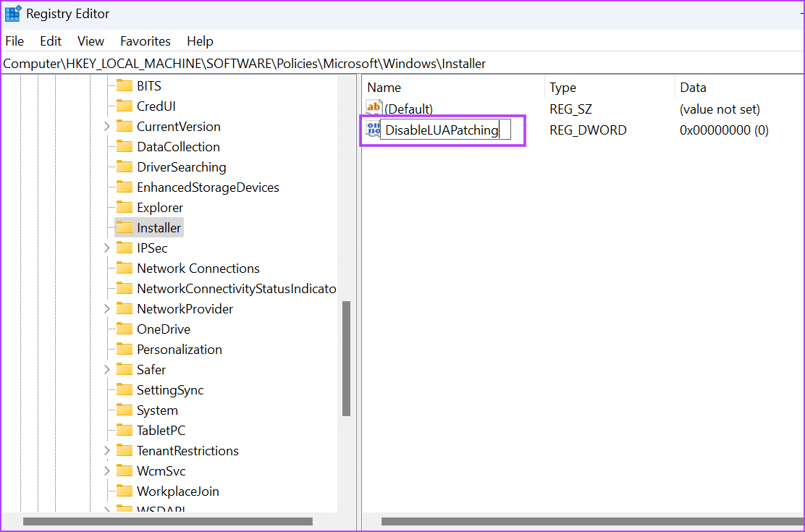
Task: Expand the IPSec key
Action: coord(107,248)
